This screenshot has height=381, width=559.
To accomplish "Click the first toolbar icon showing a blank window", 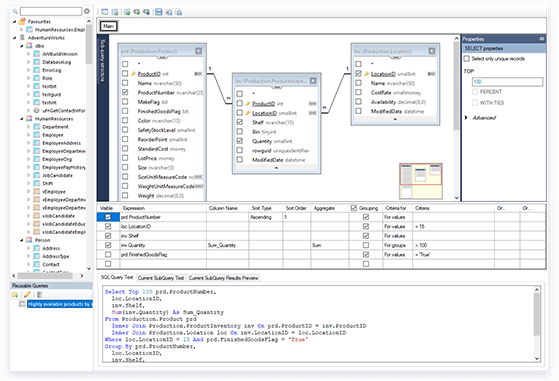I will 104,12.
